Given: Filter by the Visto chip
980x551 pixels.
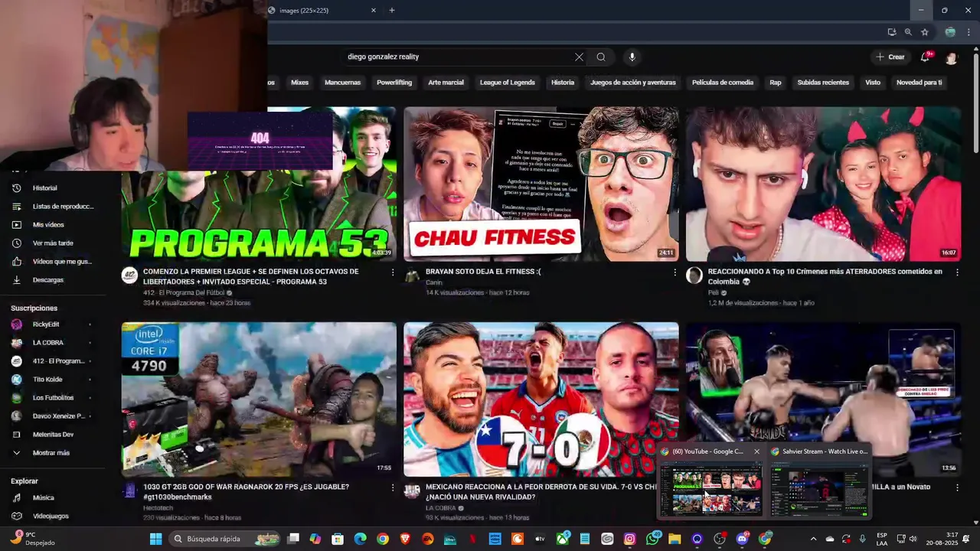Looking at the screenshot, I should 873,83.
